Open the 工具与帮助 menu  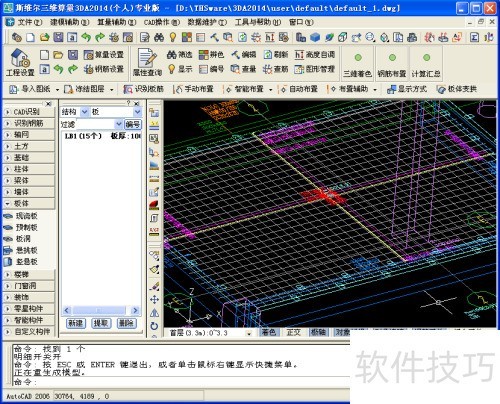258,22
